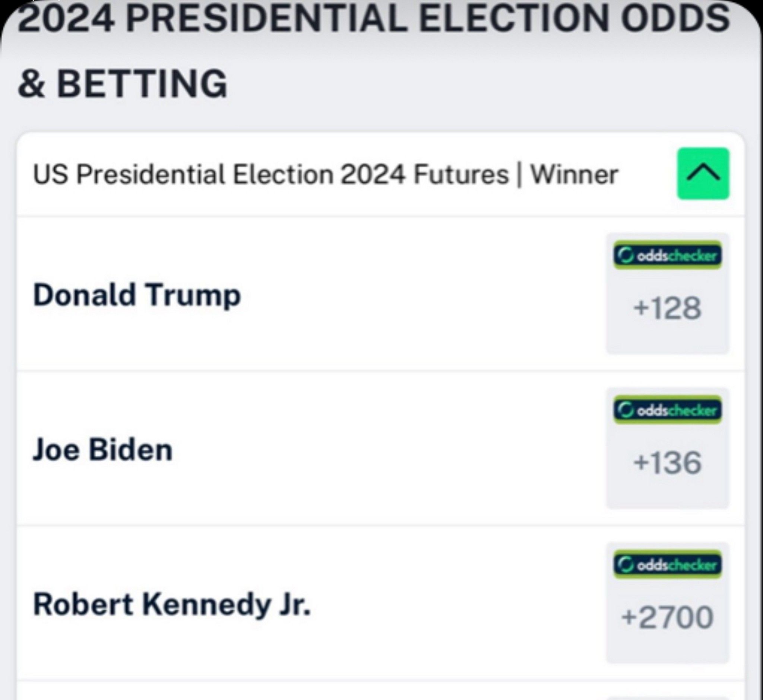Click the circular emblem in Trump's oddschecker logo
Screen dimensions: 763x700
pos(624,256)
